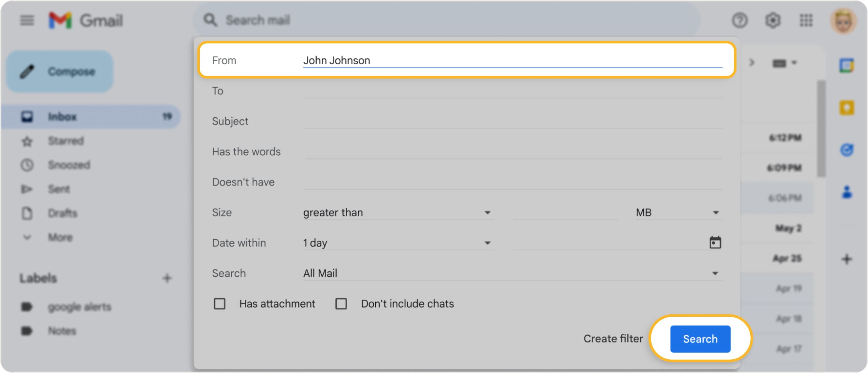Open the Settings gear
Viewport: 868px width, 373px height.
pos(773,20)
